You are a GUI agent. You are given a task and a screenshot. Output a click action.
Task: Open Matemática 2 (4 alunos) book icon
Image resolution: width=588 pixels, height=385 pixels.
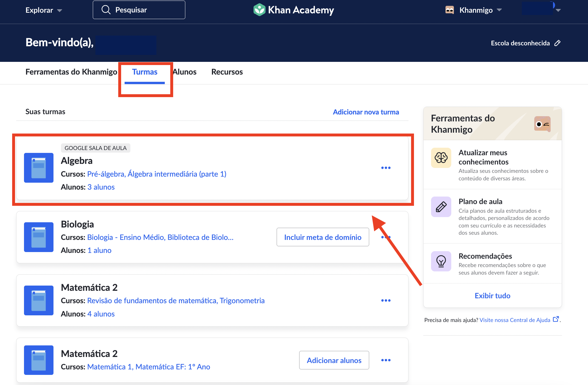39,300
